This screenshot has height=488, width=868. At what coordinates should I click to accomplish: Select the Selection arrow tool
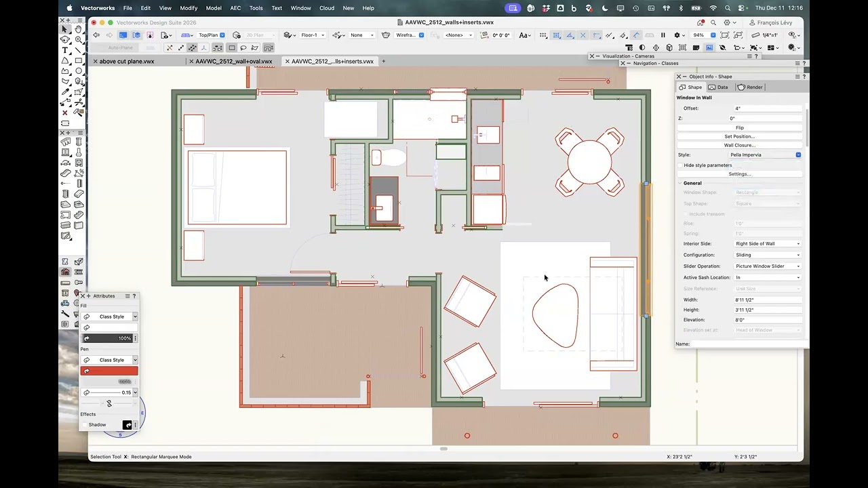(x=65, y=29)
